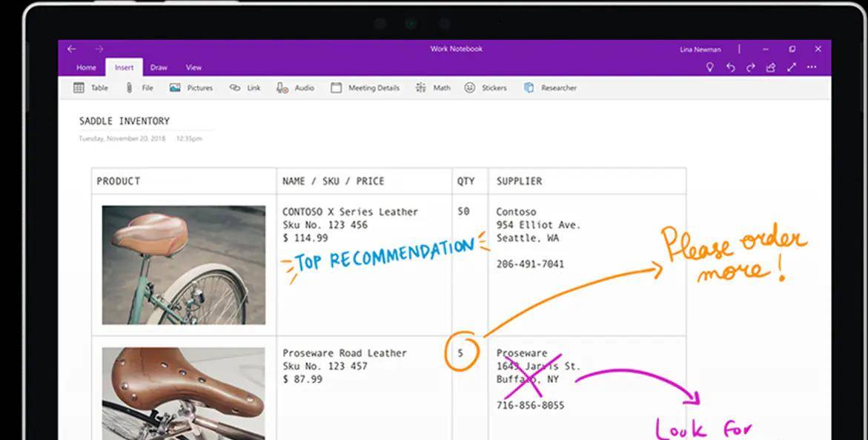
Task: Click the lightbulb Tell Me icon
Action: click(x=709, y=67)
